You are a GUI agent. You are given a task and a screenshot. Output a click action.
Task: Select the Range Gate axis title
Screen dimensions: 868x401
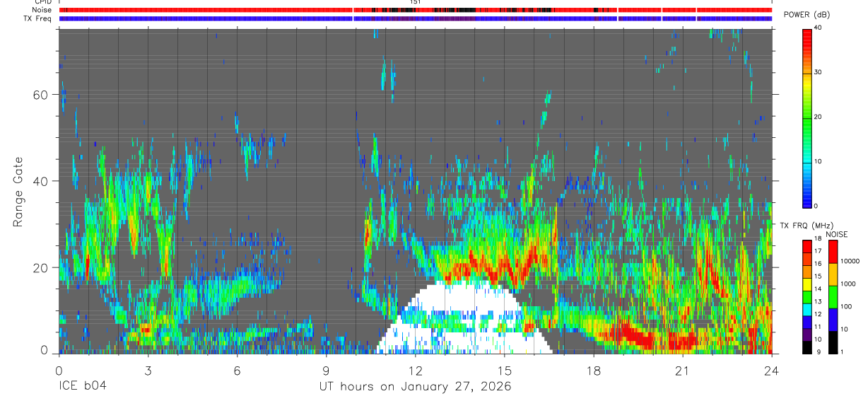(20, 192)
